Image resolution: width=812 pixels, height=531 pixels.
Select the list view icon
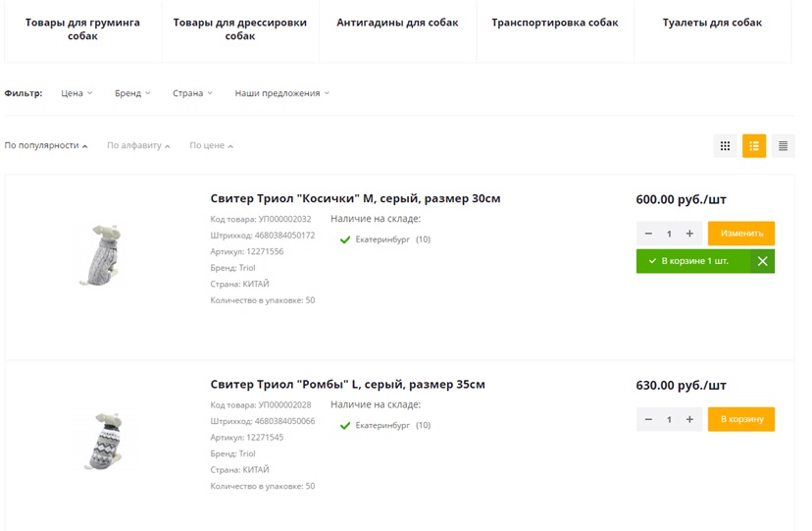point(754,146)
